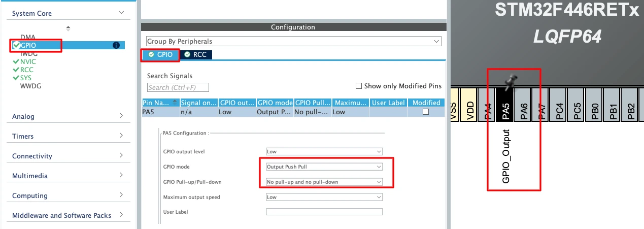Viewport: 644px width, 229px height.
Task: Expand the Analog category
Action: pos(121,116)
